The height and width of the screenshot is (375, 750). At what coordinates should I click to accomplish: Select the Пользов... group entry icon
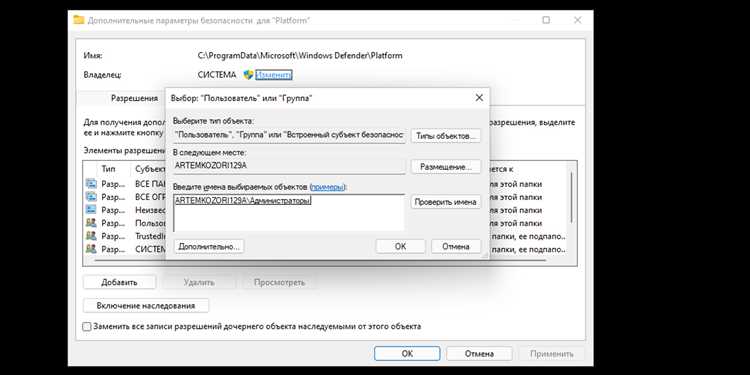91,223
